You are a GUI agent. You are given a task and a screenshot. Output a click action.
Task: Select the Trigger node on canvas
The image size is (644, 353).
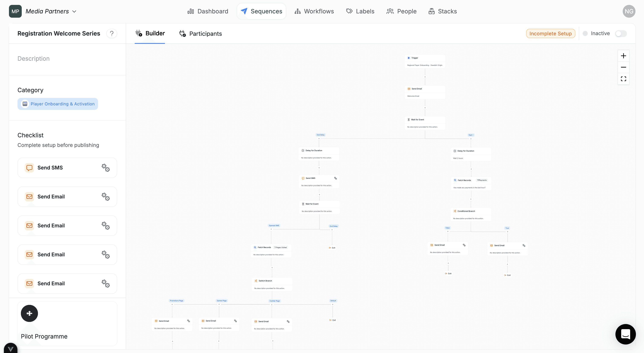point(425,61)
